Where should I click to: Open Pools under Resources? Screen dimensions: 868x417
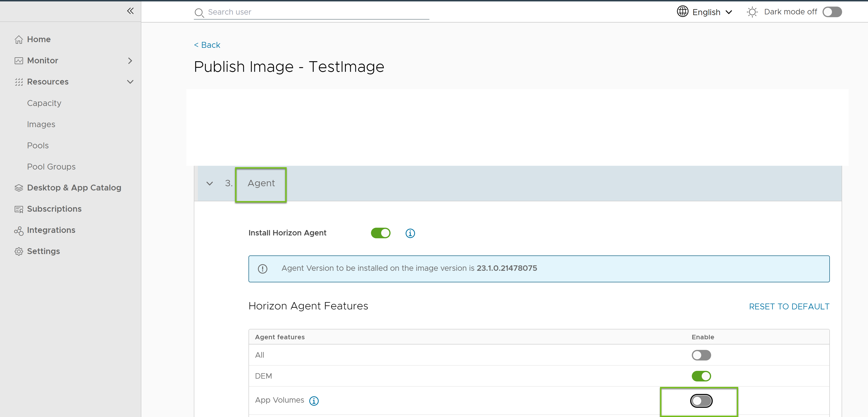(38, 146)
